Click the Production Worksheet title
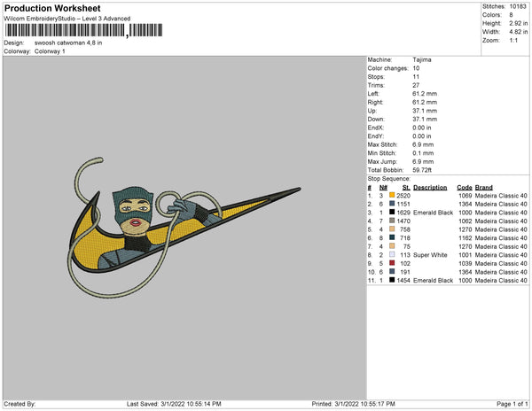 (x=52, y=8)
